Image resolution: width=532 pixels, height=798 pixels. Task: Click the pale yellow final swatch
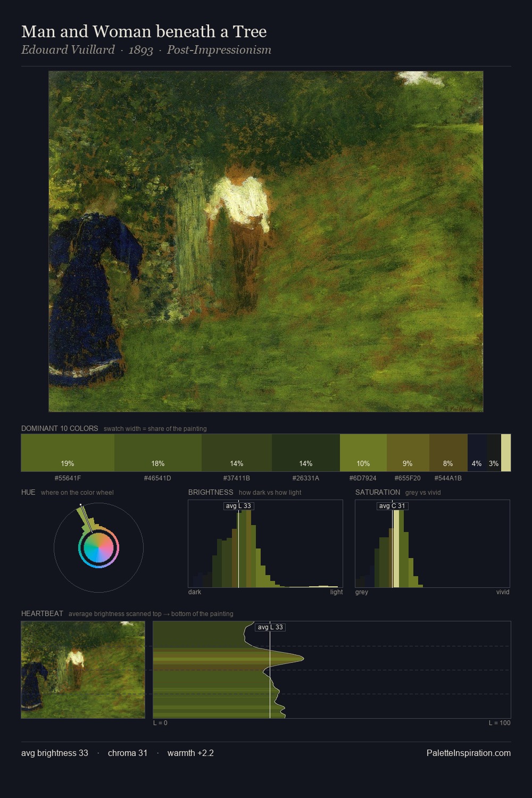click(506, 453)
